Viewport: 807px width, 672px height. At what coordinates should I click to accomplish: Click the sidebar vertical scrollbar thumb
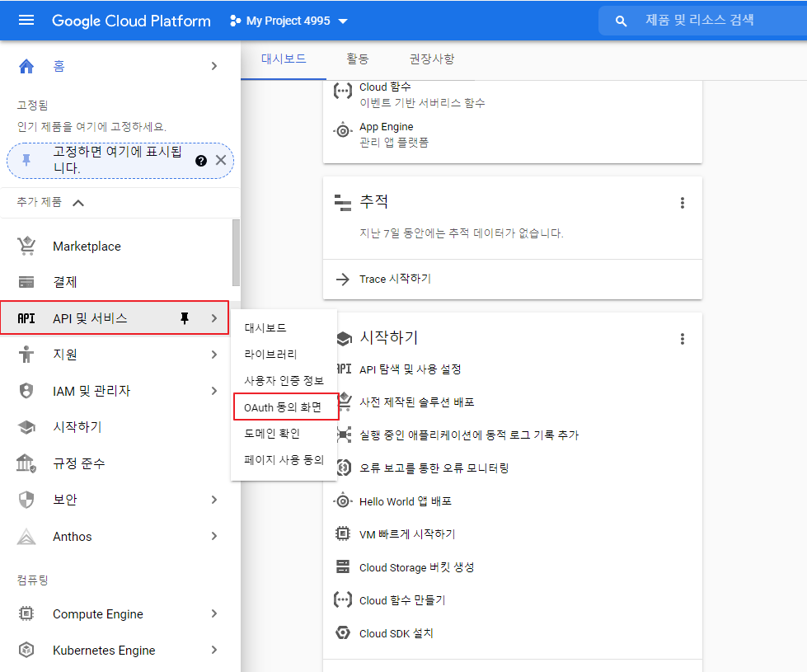point(236,252)
